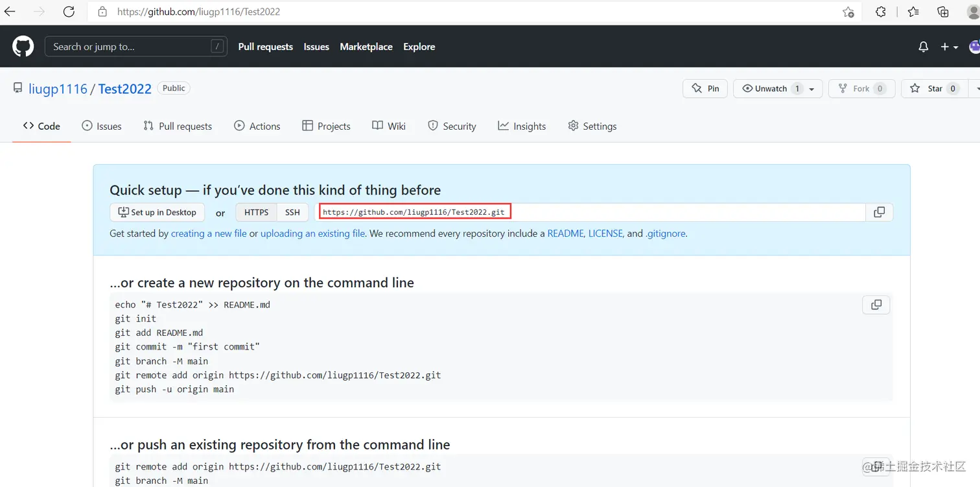This screenshot has width=980, height=487.
Task: Open the .gitignore link
Action: 666,233
